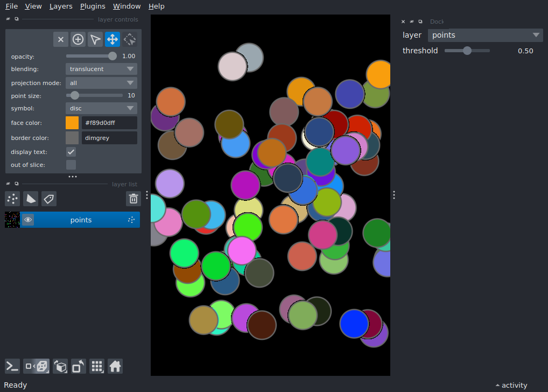Open the Layers menu
This screenshot has width=548, height=392.
[x=61, y=6]
